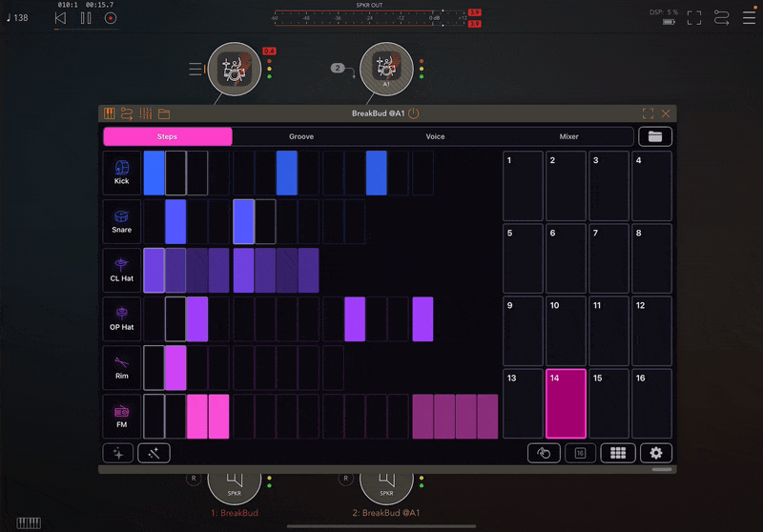This screenshot has height=532, width=763.
Task: Select the SPKR output node under BreakBud
Action: pyautogui.click(x=235, y=486)
